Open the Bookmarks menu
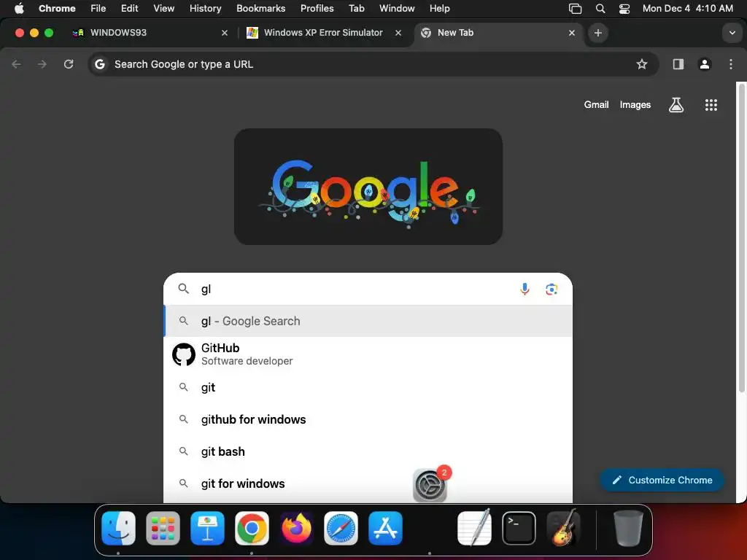747x560 pixels. (260, 9)
